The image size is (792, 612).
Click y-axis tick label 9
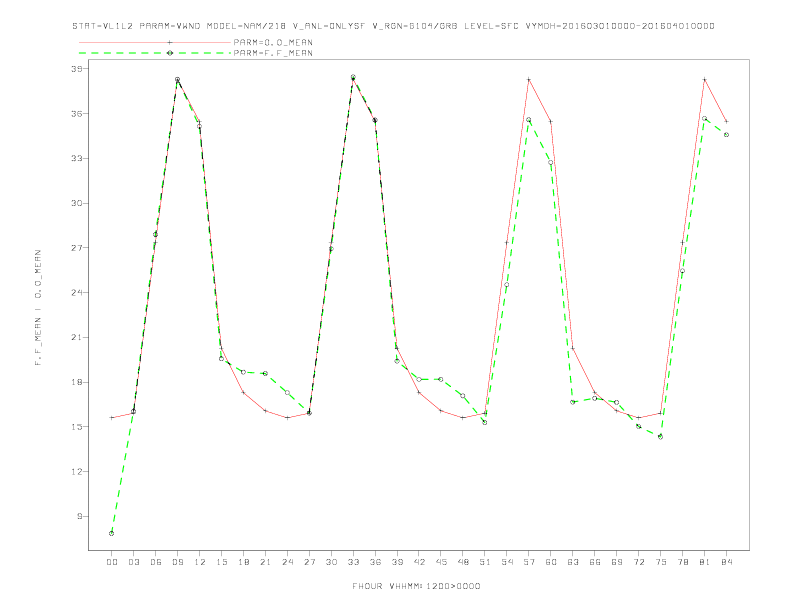[79, 516]
